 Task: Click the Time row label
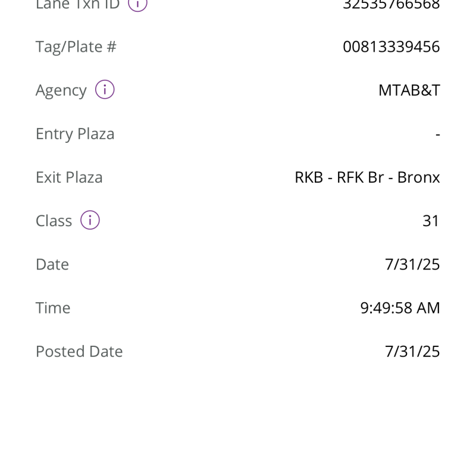click(53, 308)
